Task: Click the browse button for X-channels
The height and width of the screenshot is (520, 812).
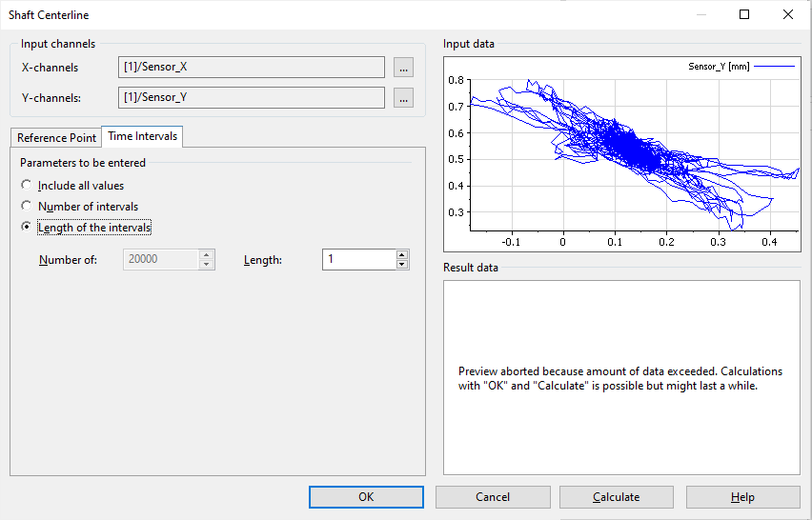Action: pyautogui.click(x=403, y=68)
